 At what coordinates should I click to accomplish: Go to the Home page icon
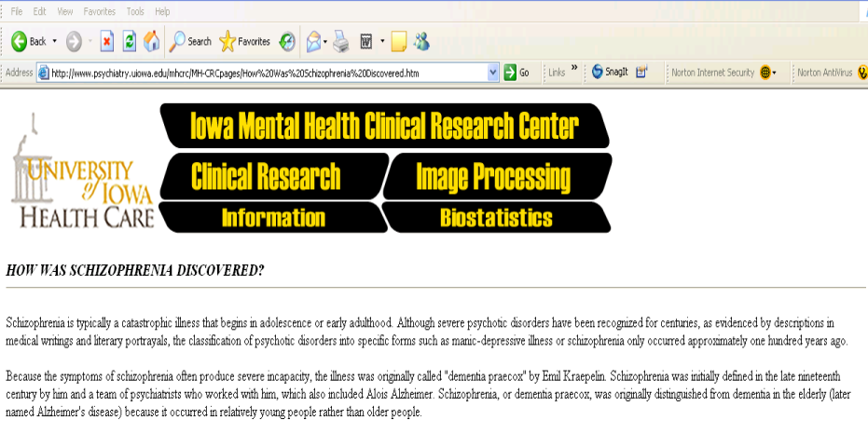[152, 42]
